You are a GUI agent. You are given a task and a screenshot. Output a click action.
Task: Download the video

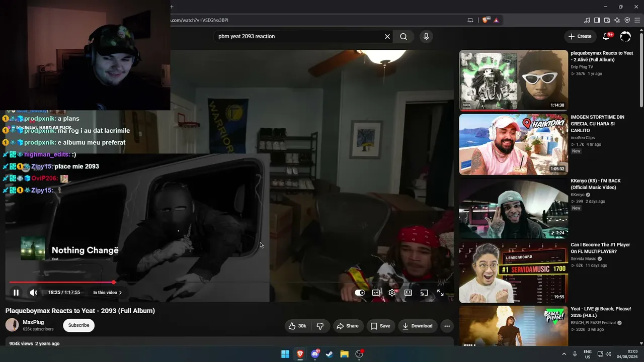(x=417, y=326)
